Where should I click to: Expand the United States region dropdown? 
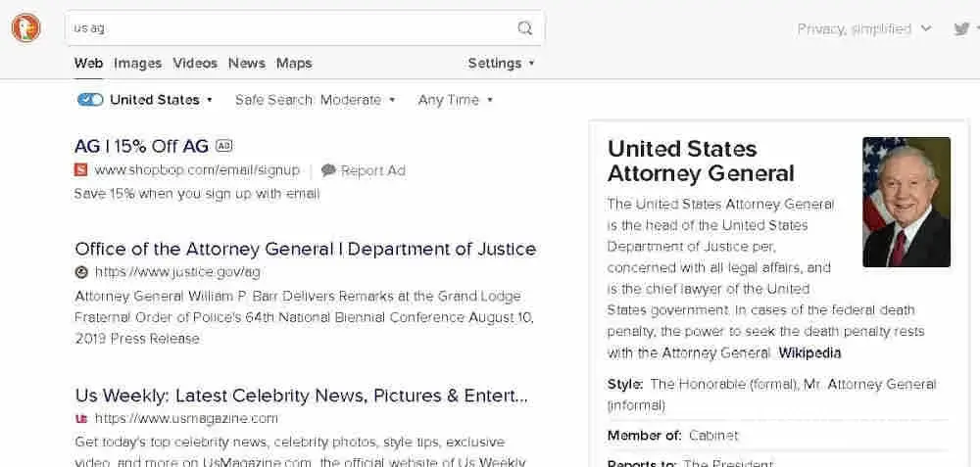[x=162, y=100]
